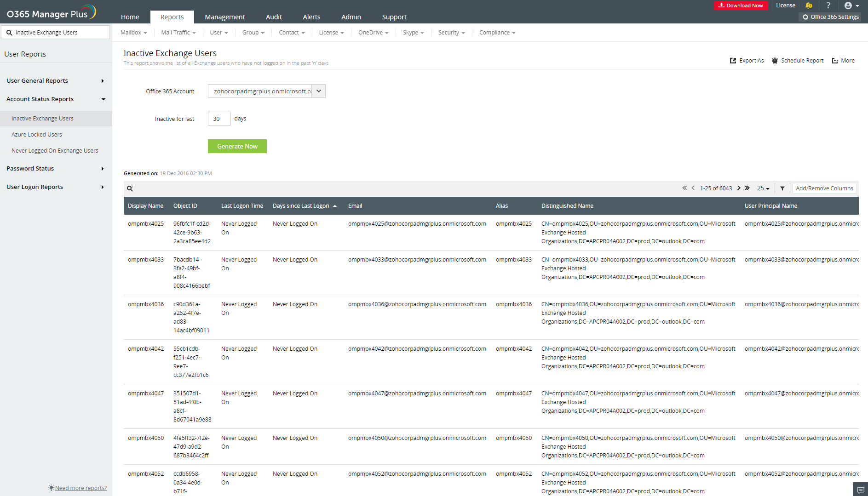The width and height of the screenshot is (868, 496).
Task: Sort by Days since Last Logon arrow
Action: coord(335,206)
